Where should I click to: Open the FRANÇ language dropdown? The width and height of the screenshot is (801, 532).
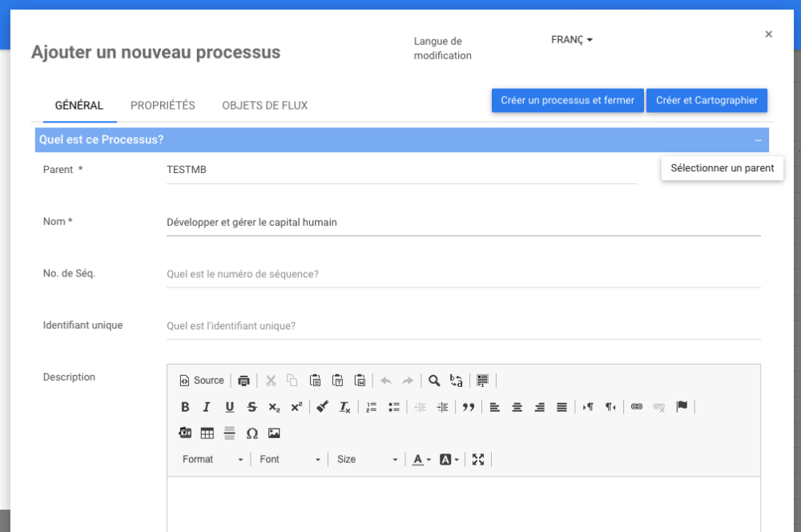click(x=571, y=40)
